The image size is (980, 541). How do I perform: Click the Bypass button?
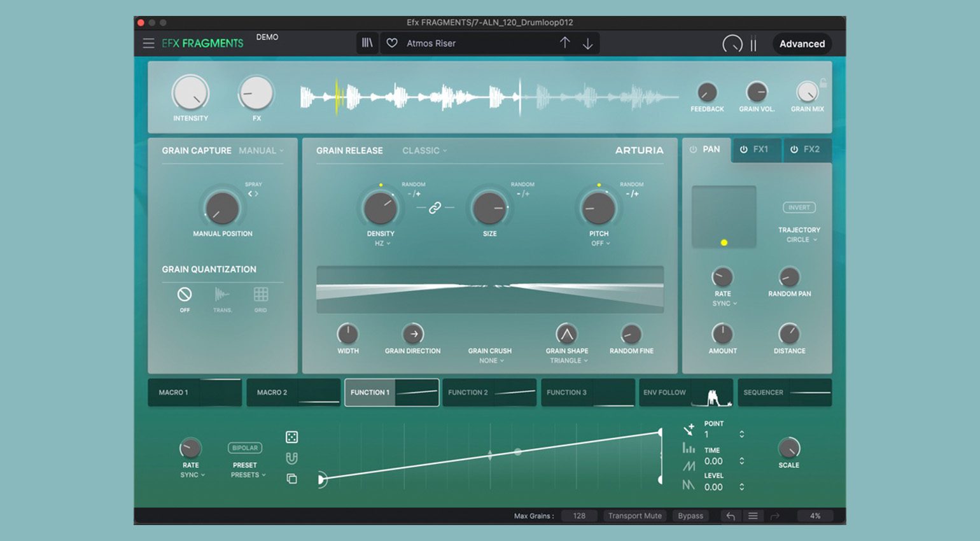[x=690, y=516]
